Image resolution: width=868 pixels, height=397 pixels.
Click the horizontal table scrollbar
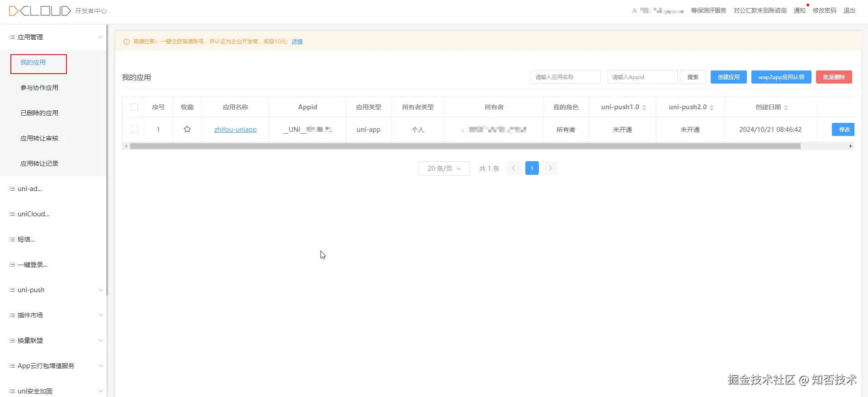coord(465,146)
